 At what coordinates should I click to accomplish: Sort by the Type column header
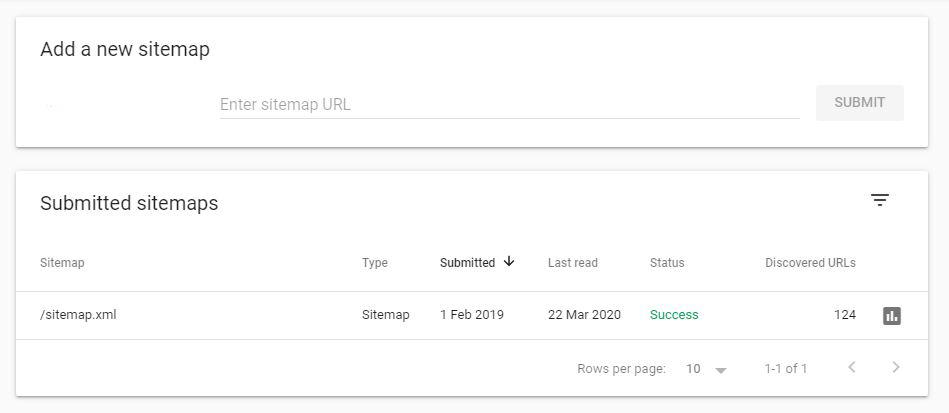[x=375, y=263]
